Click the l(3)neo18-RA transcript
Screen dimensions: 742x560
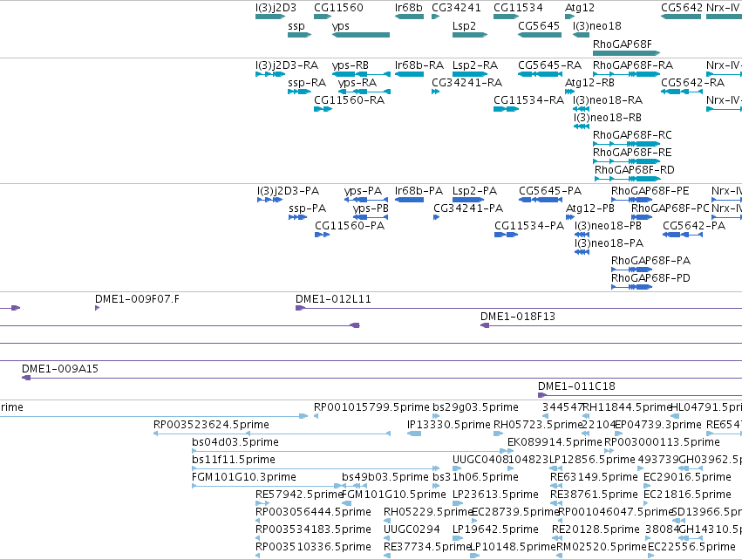pyautogui.click(x=581, y=109)
